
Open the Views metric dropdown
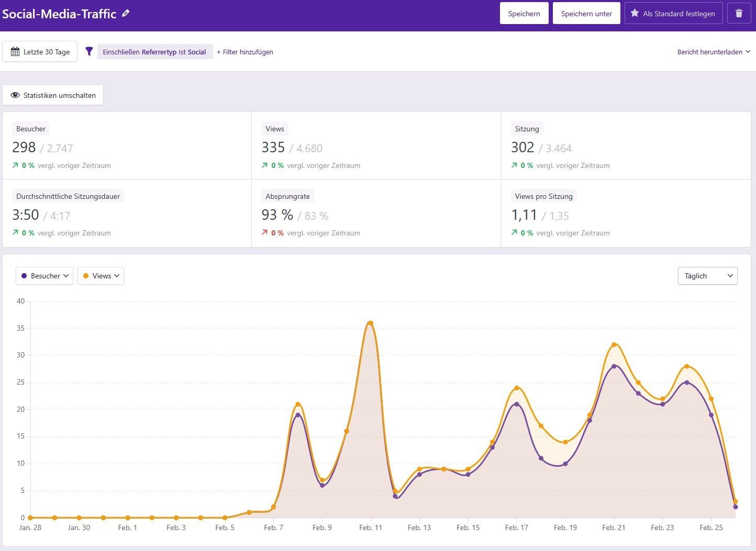click(x=101, y=276)
